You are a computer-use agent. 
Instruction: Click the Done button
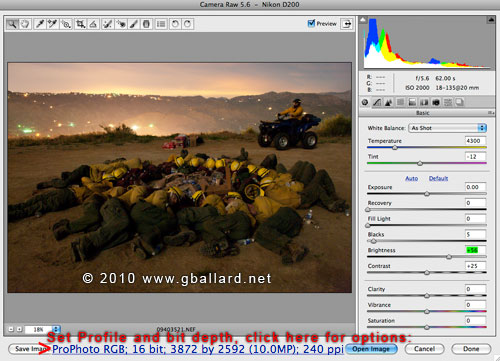pos(471,349)
